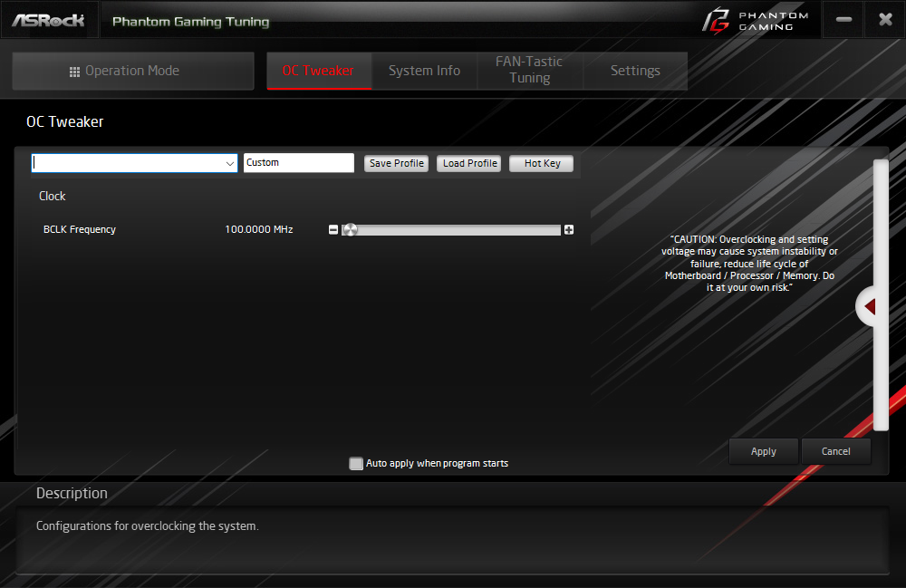
Task: Select the 100.0000 MHz frequency value
Action: coord(259,229)
